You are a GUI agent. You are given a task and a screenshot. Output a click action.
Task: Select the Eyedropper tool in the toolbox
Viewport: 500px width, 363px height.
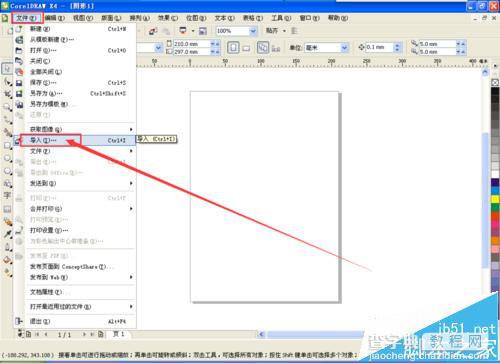tap(8, 234)
